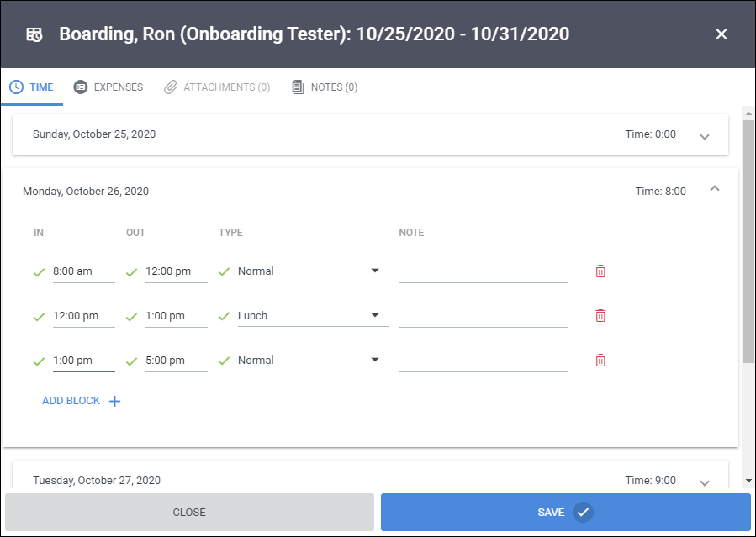Click the Note field for Lunch row
Viewport: 756px width, 537px height.
pyautogui.click(x=484, y=316)
